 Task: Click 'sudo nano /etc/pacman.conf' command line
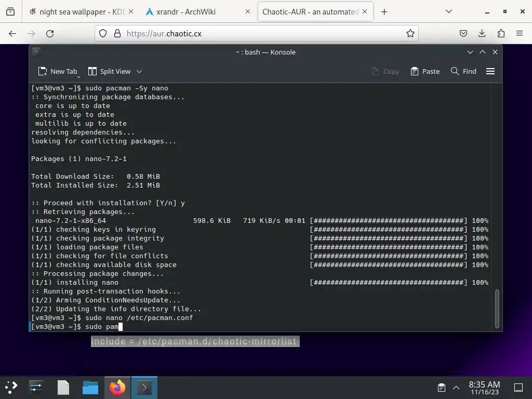click(x=112, y=317)
